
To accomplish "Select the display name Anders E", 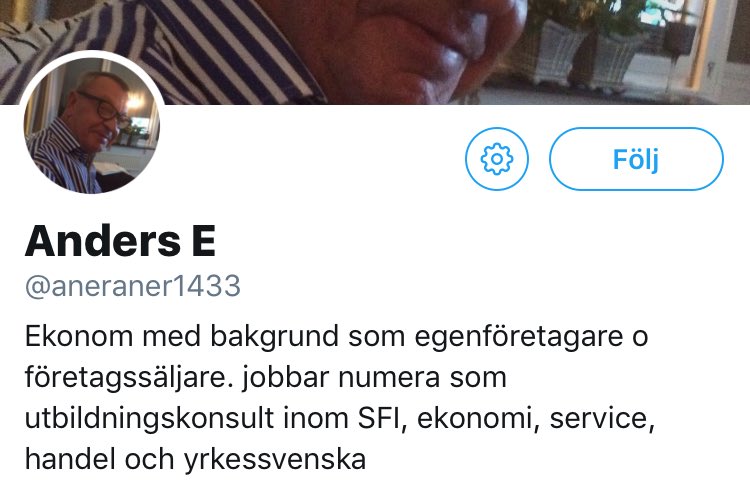I will point(120,241).
